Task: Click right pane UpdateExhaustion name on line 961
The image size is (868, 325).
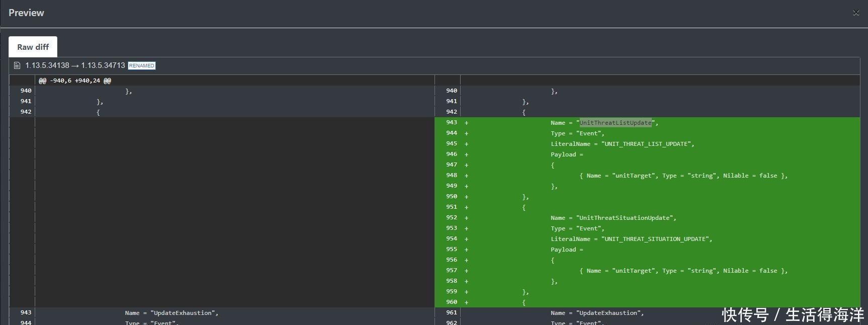Action: click(597, 313)
